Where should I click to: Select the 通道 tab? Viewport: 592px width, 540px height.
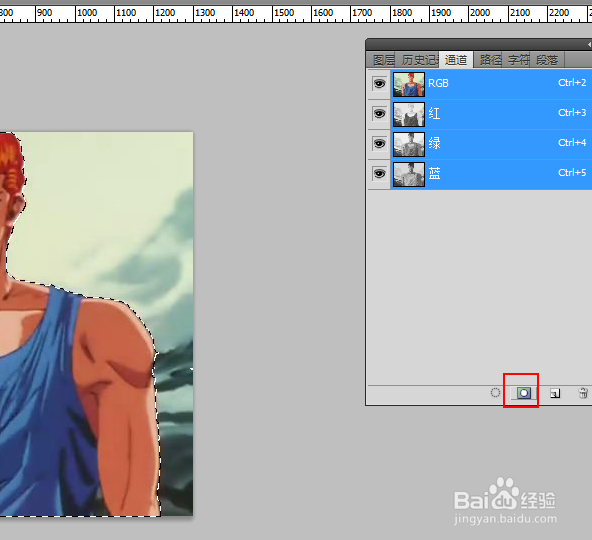[x=456, y=60]
